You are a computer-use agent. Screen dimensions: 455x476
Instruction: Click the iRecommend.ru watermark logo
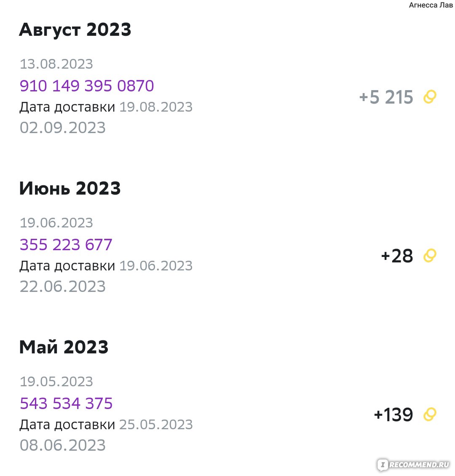tap(414, 464)
